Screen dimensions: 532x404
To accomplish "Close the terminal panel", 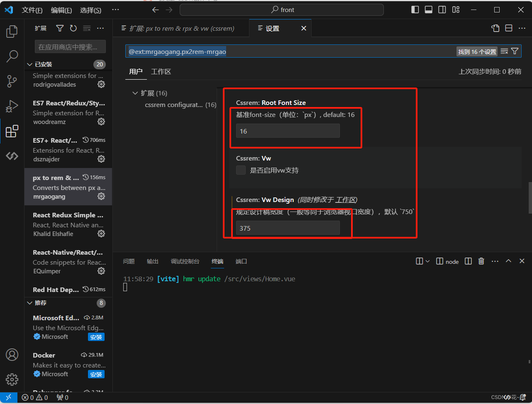I will pos(522,261).
